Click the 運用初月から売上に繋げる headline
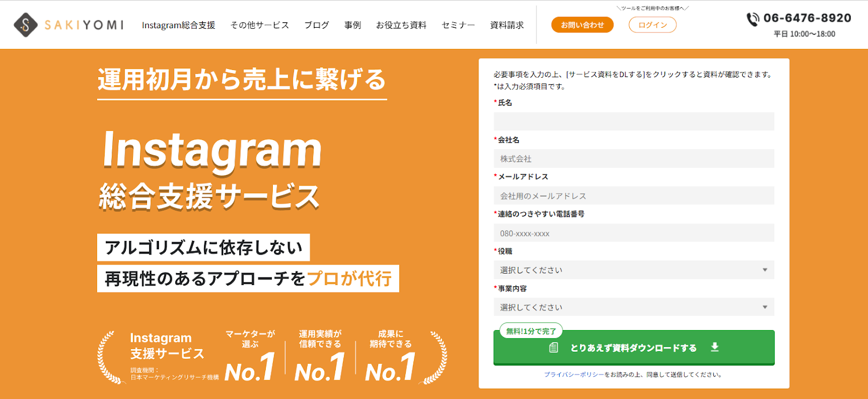 point(242,80)
